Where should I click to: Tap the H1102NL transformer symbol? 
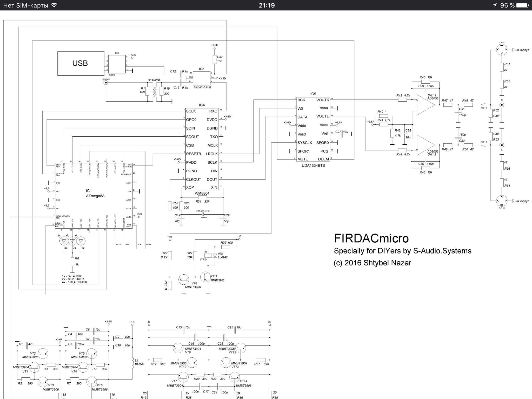click(x=155, y=91)
